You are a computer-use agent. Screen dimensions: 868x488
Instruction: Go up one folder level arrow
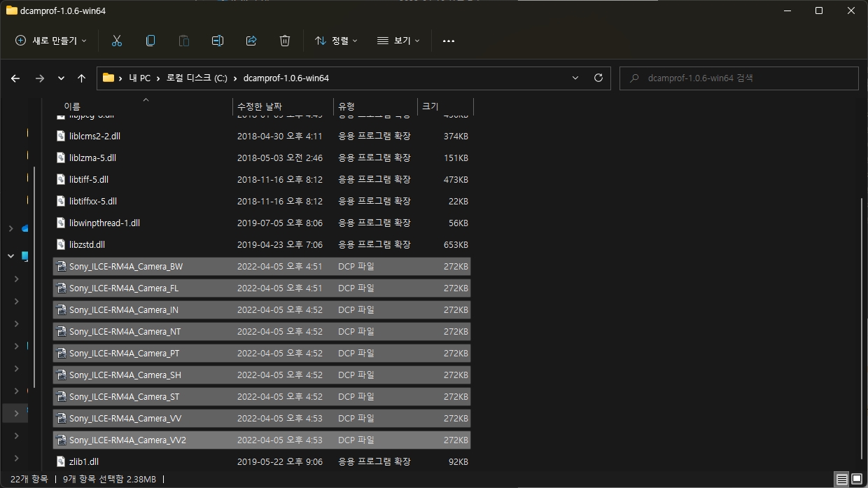tap(81, 78)
